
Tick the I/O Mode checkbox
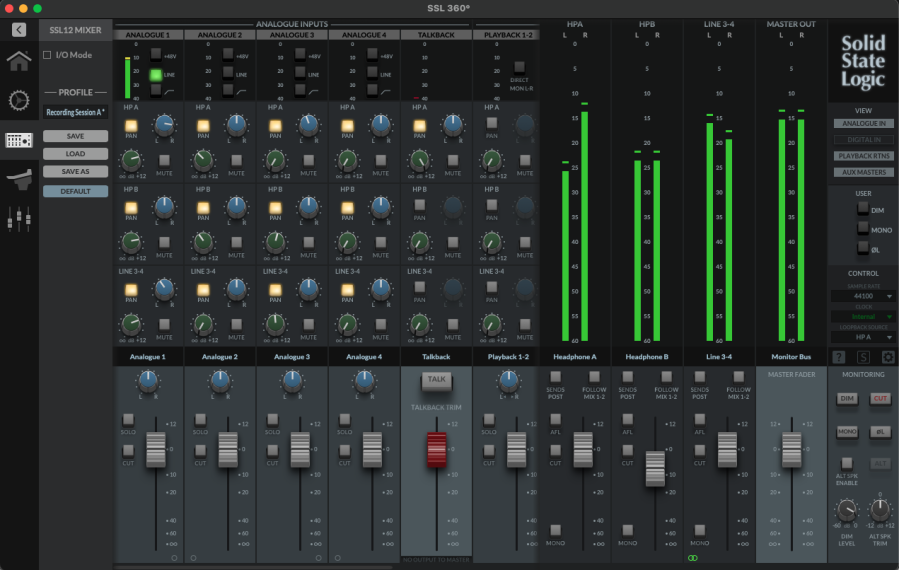pos(48,55)
